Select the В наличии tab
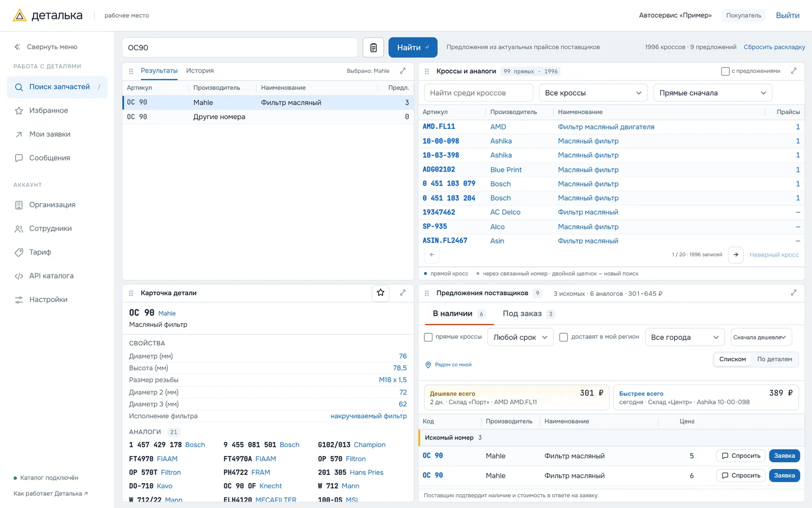The image size is (812, 508). [459, 314]
